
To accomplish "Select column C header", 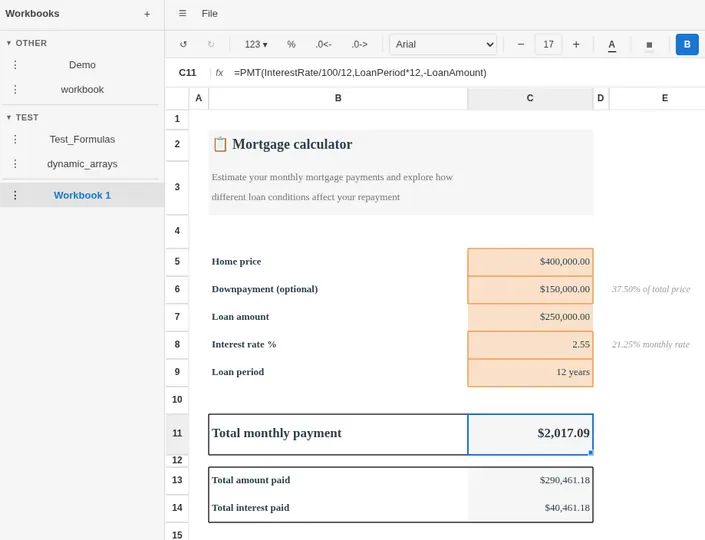I will [530, 98].
